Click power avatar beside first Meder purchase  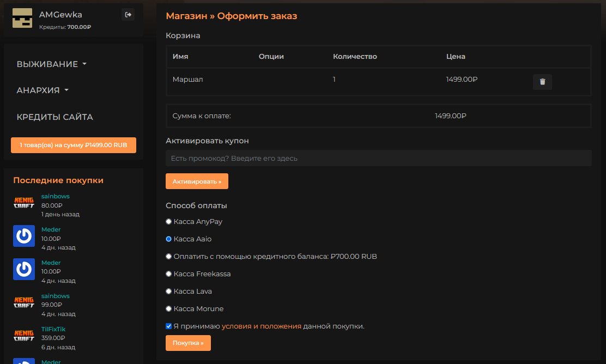[x=24, y=236]
